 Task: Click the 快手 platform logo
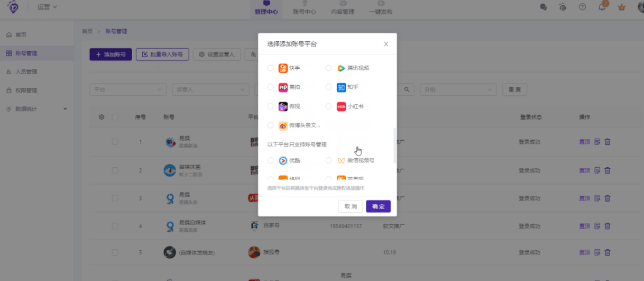tap(283, 68)
